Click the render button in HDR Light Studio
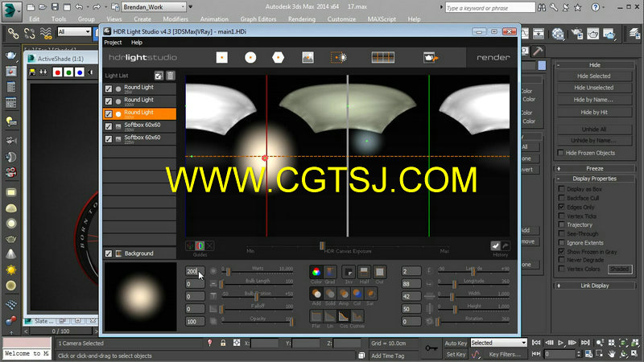This screenshot has height=362, width=644. (x=493, y=57)
